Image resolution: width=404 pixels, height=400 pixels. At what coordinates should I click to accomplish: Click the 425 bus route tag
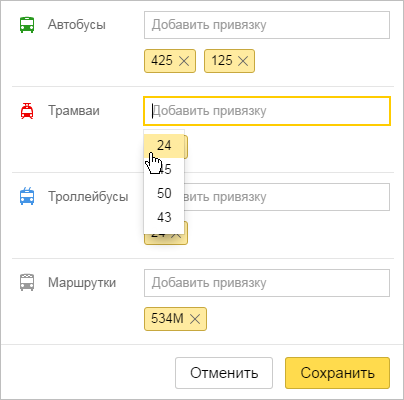[162, 61]
